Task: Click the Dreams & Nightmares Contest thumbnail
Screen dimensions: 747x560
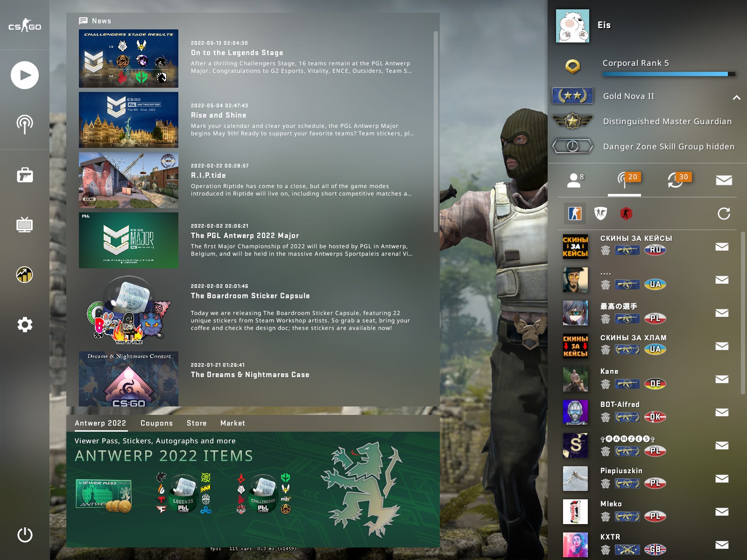Action: point(128,379)
